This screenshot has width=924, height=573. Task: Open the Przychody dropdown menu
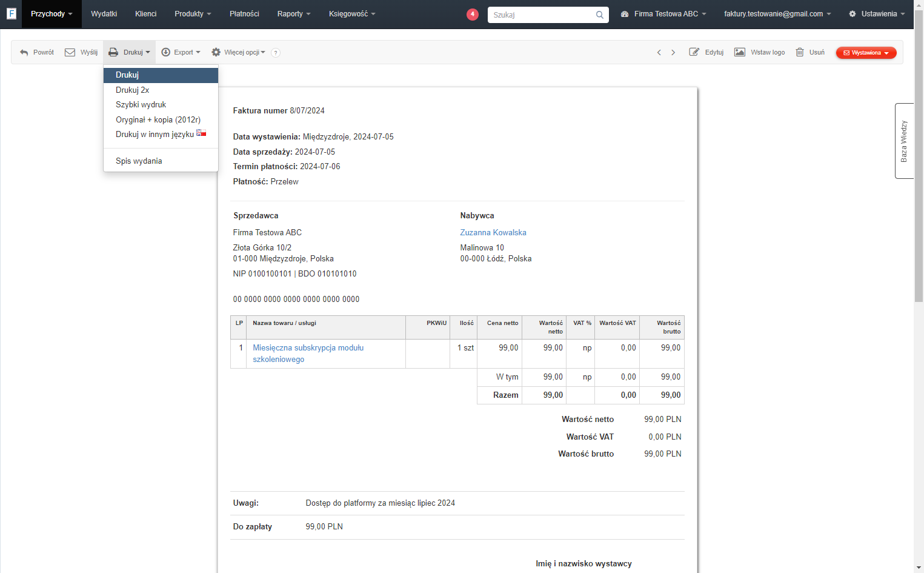coord(52,14)
